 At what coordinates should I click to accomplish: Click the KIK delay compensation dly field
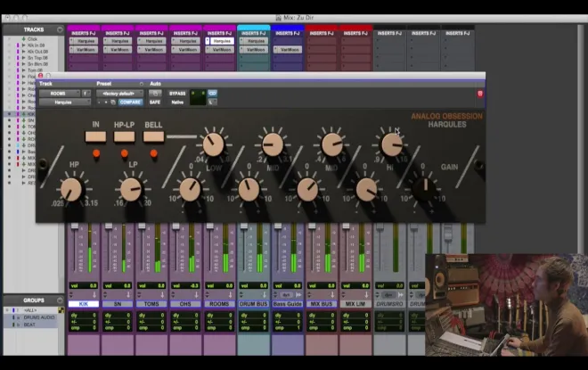pyautogui.click(x=83, y=316)
